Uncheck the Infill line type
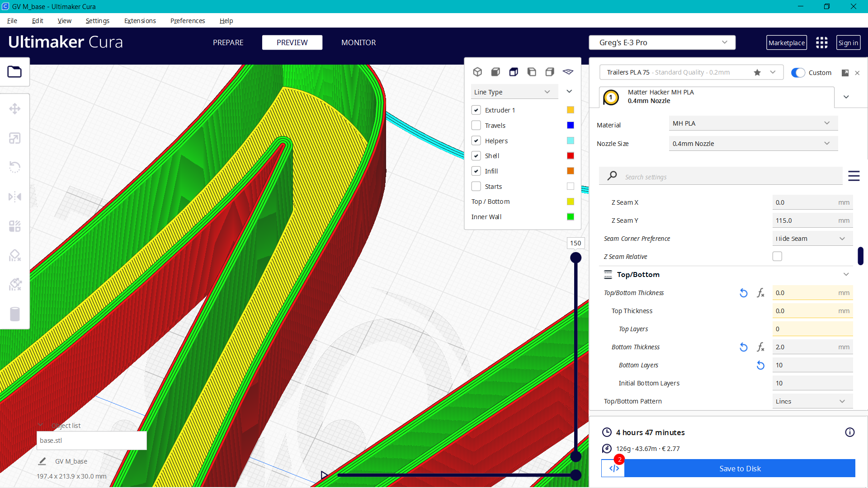Screen dimensions: 868x488 pyautogui.click(x=476, y=171)
